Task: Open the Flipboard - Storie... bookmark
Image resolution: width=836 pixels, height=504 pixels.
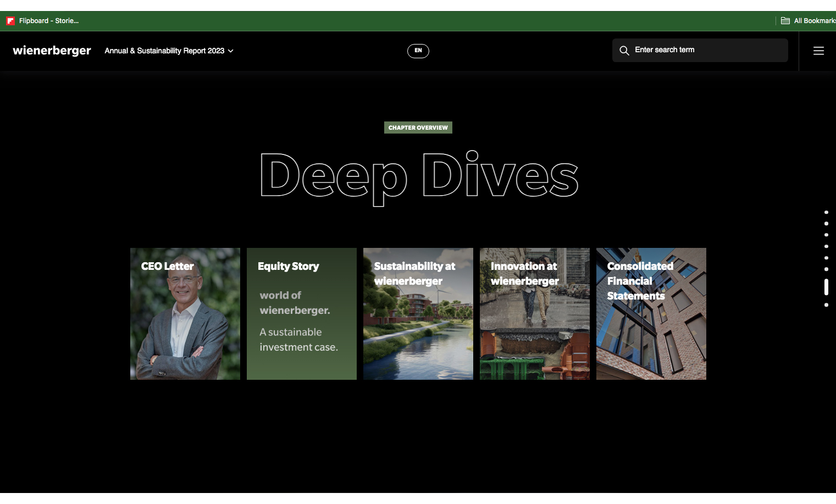Action: coord(42,21)
